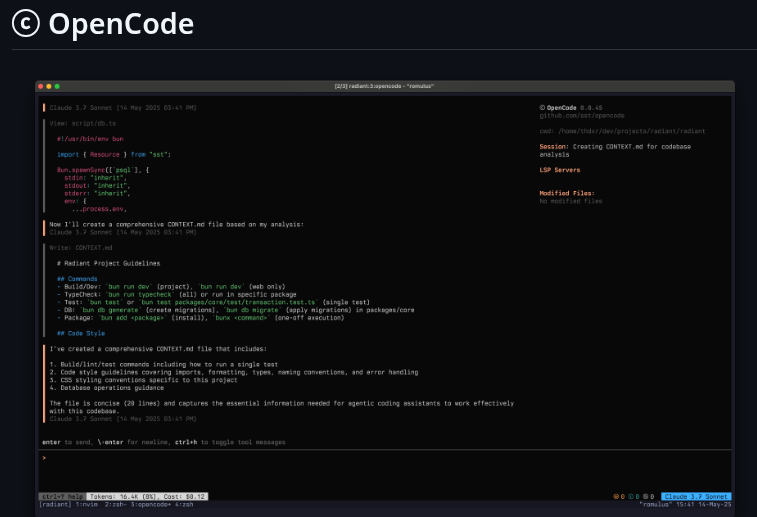757x517 pixels.
Task: Select tmux window 3:opencode+
Action: tap(150, 504)
